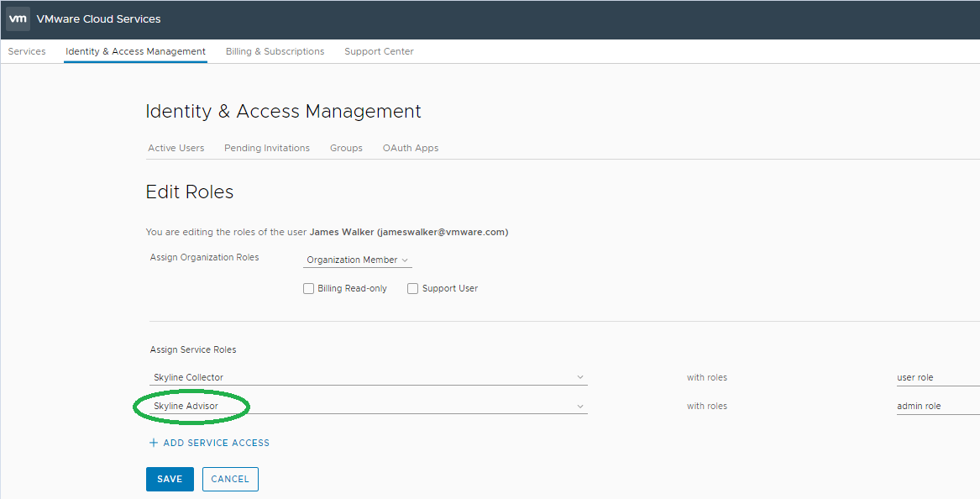Check the Support User option
980x499 pixels.
click(412, 288)
